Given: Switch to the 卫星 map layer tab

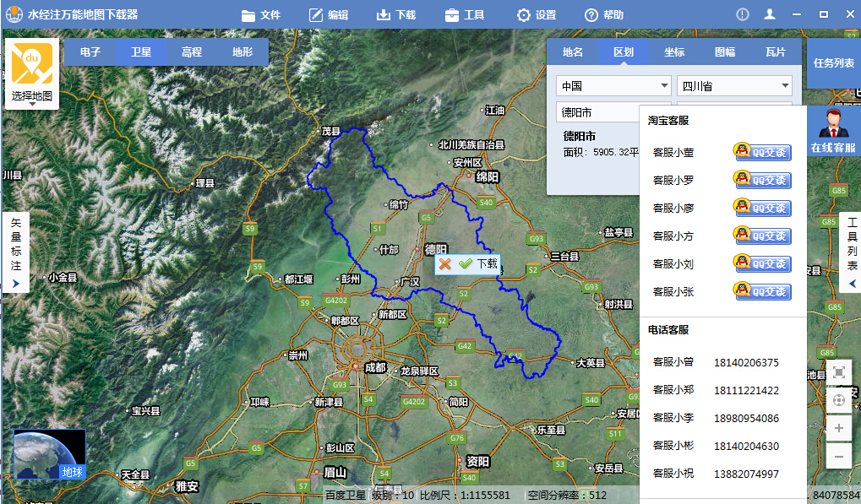Looking at the screenshot, I should (140, 52).
